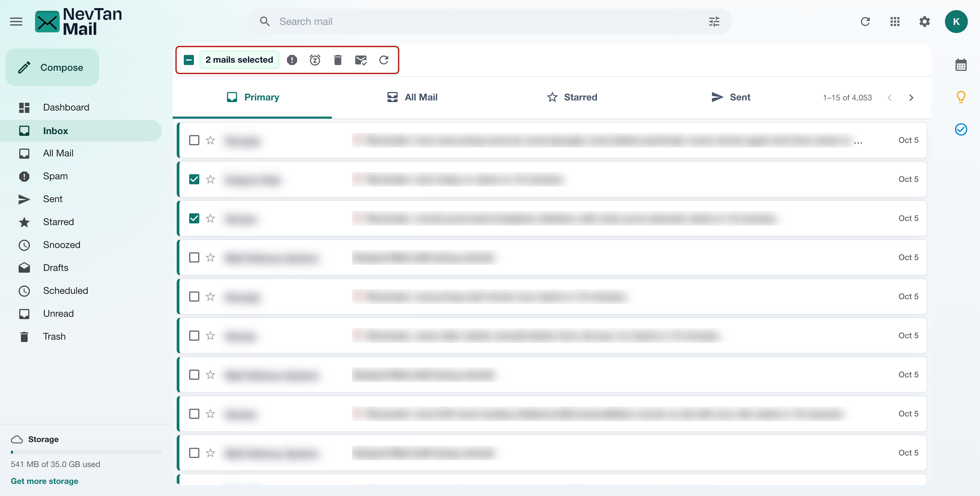This screenshot has height=496, width=980.
Task: Open the K account avatar
Action: point(956,22)
